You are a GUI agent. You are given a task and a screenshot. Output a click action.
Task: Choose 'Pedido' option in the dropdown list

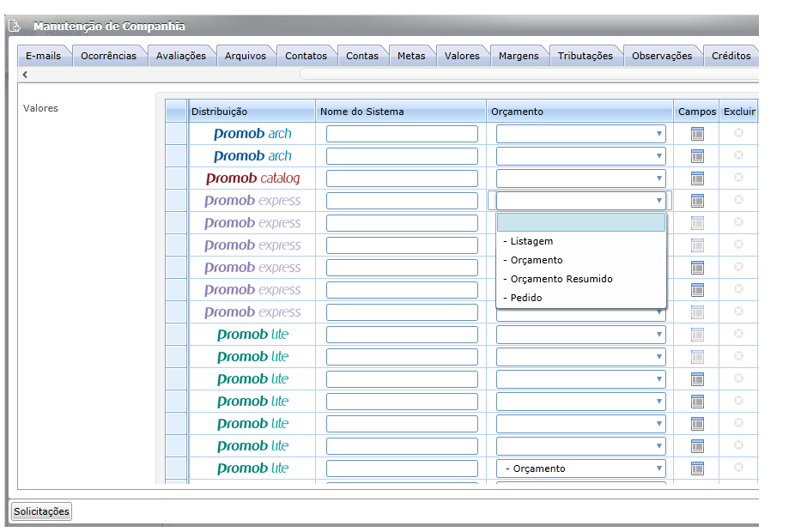click(x=525, y=298)
